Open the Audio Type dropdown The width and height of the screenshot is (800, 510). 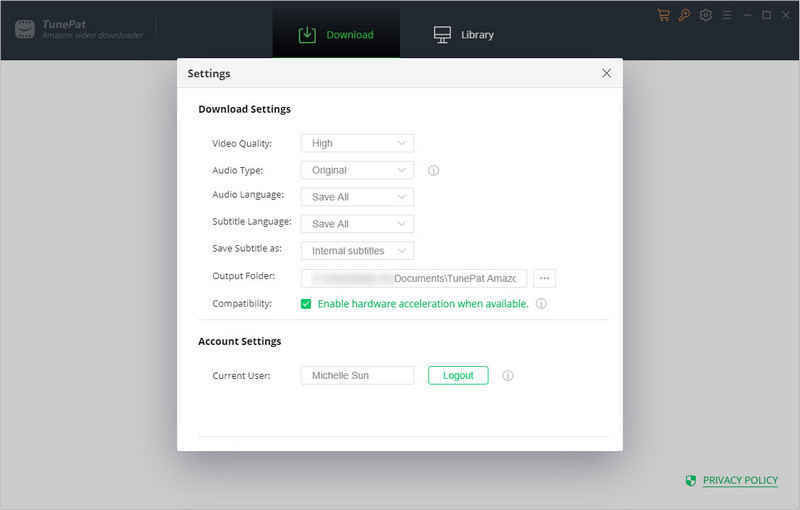(x=357, y=170)
